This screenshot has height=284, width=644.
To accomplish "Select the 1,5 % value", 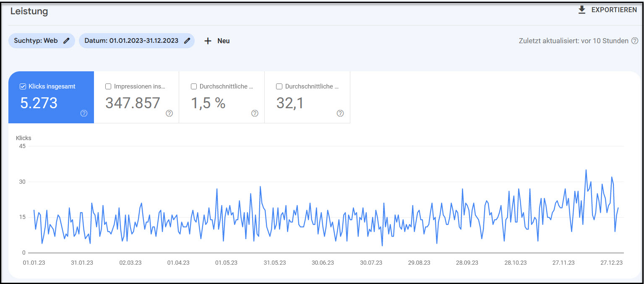I will (208, 103).
